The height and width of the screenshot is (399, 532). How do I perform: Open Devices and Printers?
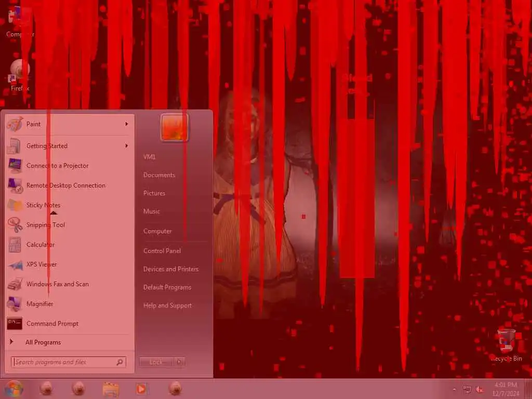[171, 269]
